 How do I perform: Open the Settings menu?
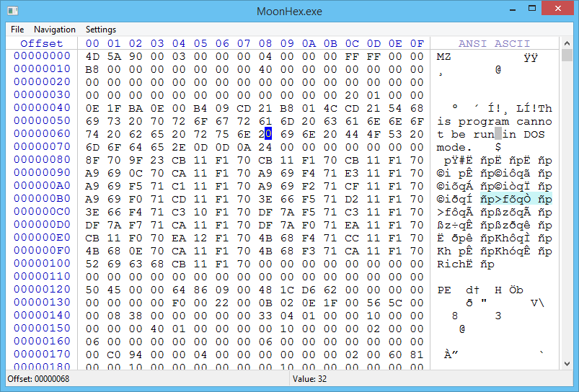coord(101,30)
